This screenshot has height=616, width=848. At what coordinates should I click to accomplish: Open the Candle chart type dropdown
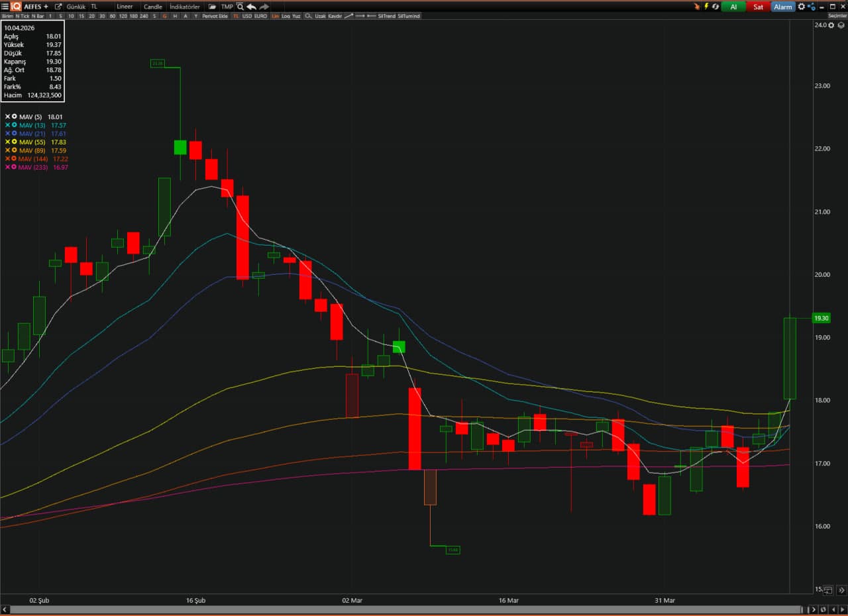(153, 7)
